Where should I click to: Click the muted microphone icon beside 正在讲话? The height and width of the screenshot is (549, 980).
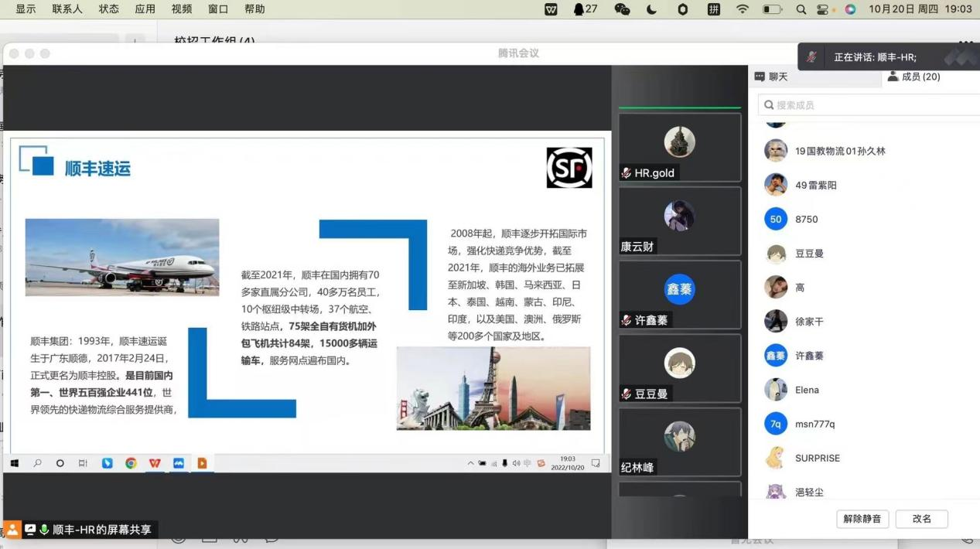[811, 57]
